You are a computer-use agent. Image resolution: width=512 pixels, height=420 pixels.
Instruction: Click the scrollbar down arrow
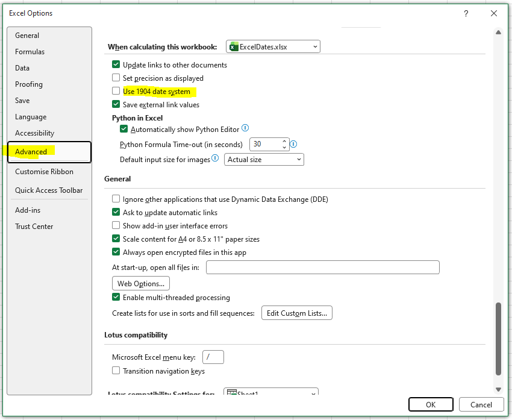[x=498, y=389]
